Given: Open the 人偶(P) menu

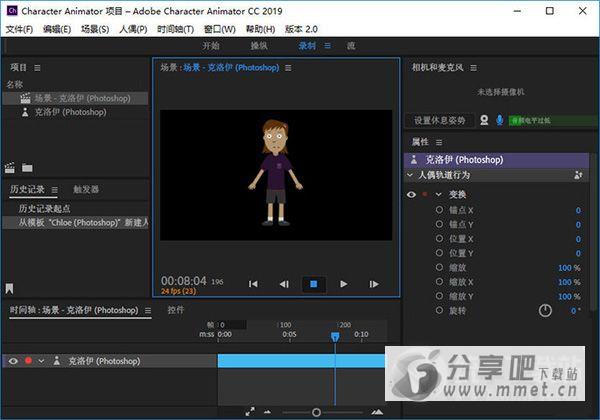Looking at the screenshot, I should (x=133, y=29).
